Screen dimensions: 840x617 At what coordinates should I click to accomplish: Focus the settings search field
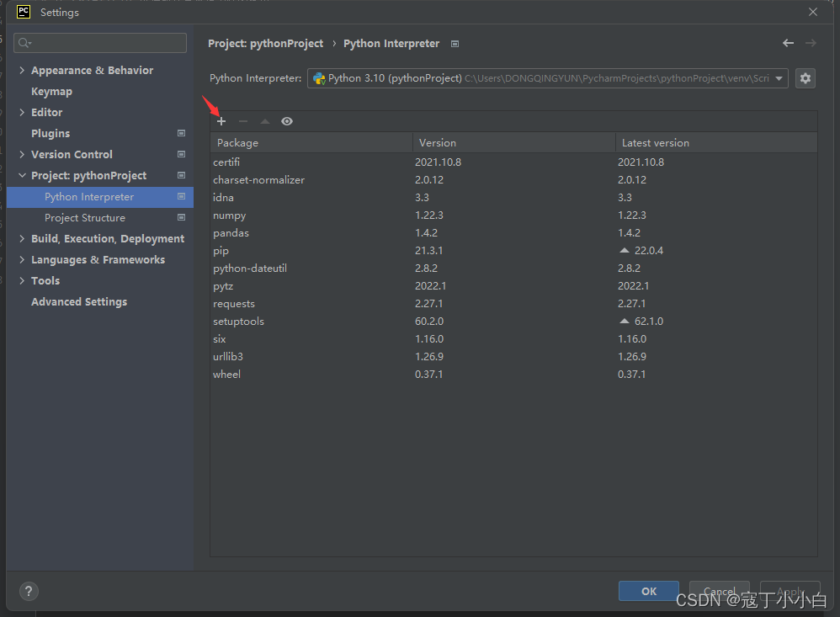tap(100, 43)
